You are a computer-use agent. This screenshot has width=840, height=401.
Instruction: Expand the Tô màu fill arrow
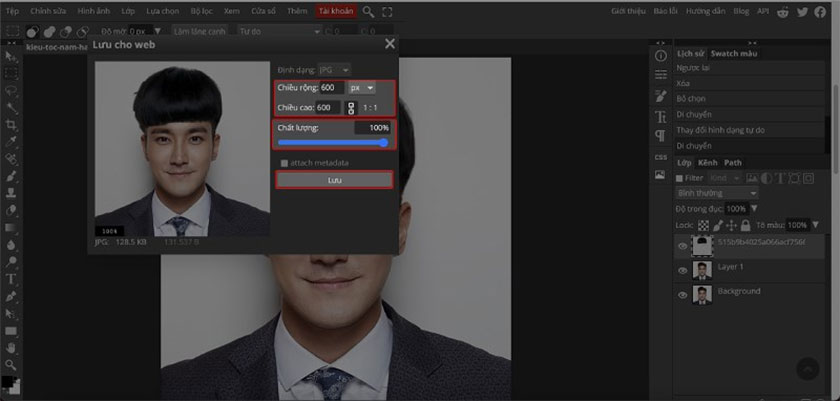(816, 225)
